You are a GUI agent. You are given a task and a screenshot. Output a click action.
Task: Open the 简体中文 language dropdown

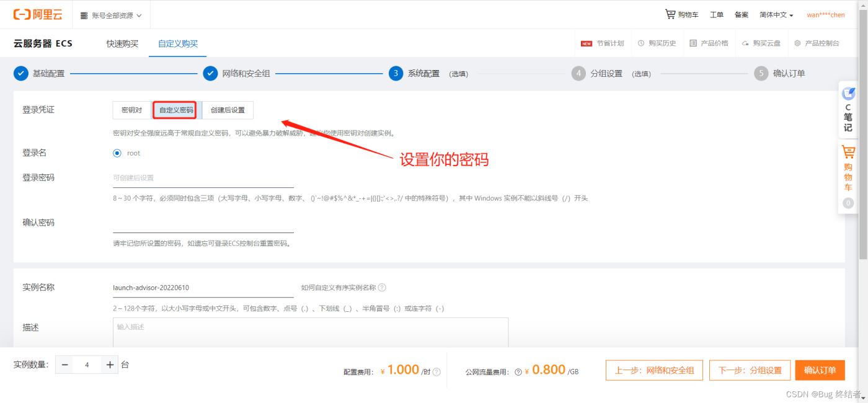pos(776,15)
